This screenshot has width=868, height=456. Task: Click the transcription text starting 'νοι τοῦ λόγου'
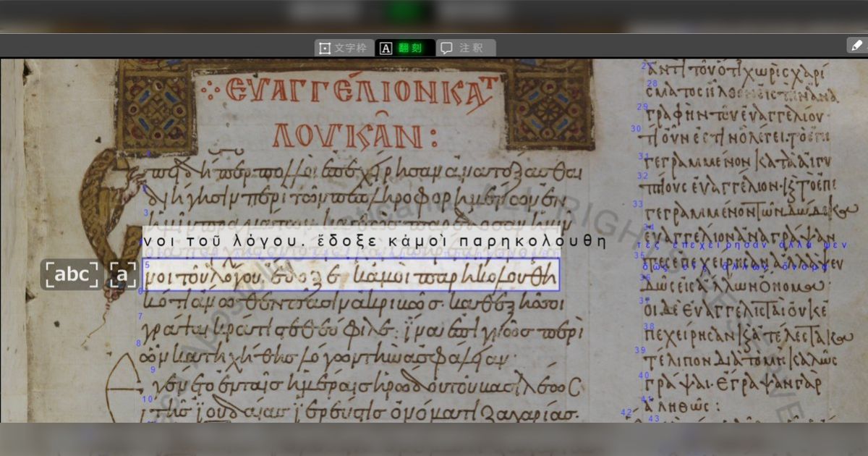[373, 240]
